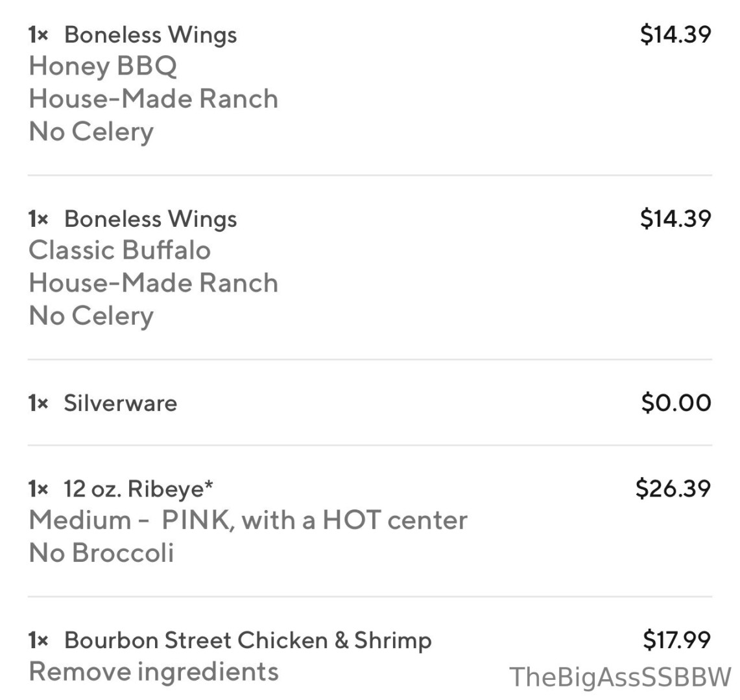
Task: Tap the $14.39 price of Honey BBQ wings
Action: tap(675, 34)
